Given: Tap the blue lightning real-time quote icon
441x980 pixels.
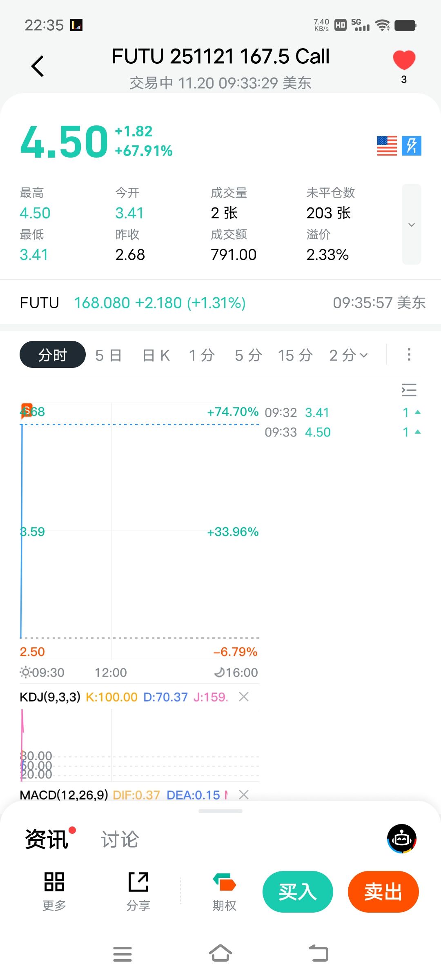Looking at the screenshot, I should pos(412,146).
